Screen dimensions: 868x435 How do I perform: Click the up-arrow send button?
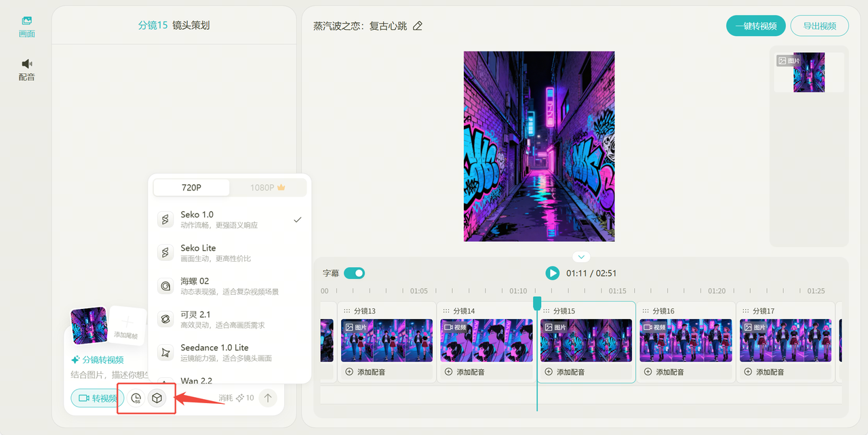268,398
